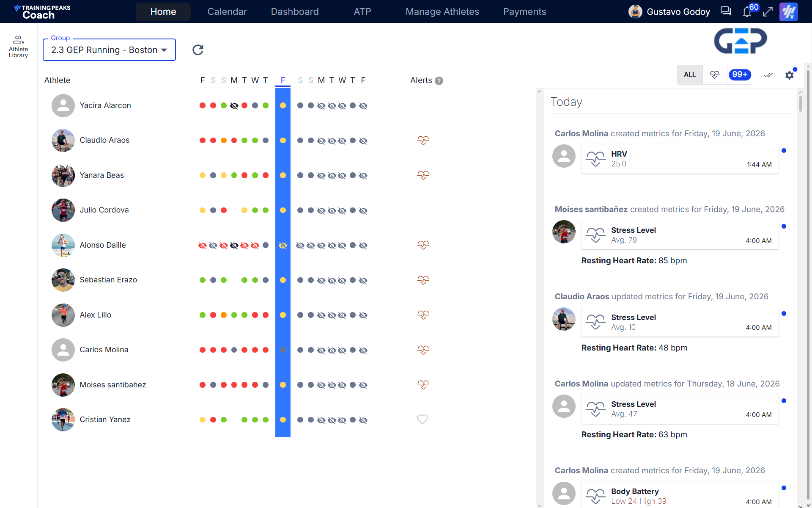Viewport: 812px width, 508px height.
Task: Open Moises Stress Level Avg. 79 card
Action: (680, 235)
